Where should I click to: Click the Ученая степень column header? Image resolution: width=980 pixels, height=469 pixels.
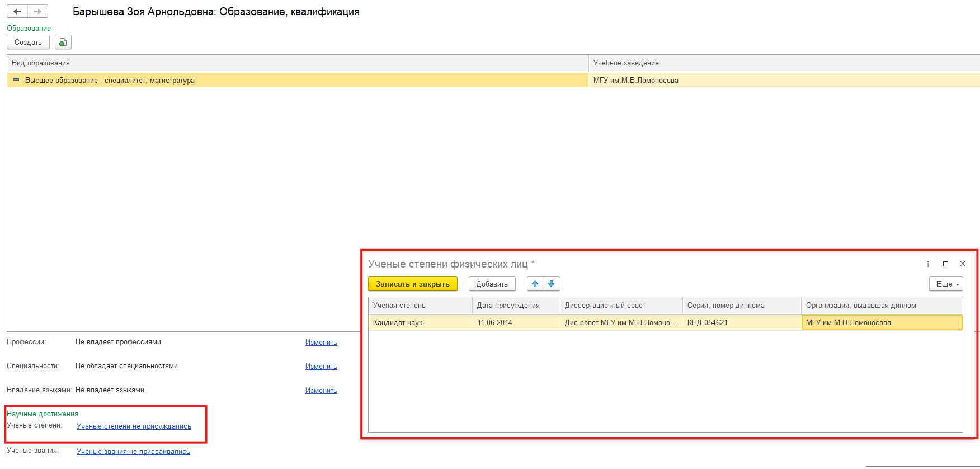pos(420,306)
